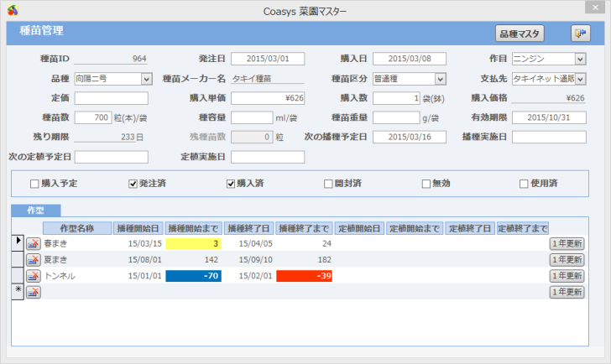Image resolution: width=611 pixels, height=364 pixels.
Task: Switch to the 作型 tab
Action: pyautogui.click(x=35, y=211)
